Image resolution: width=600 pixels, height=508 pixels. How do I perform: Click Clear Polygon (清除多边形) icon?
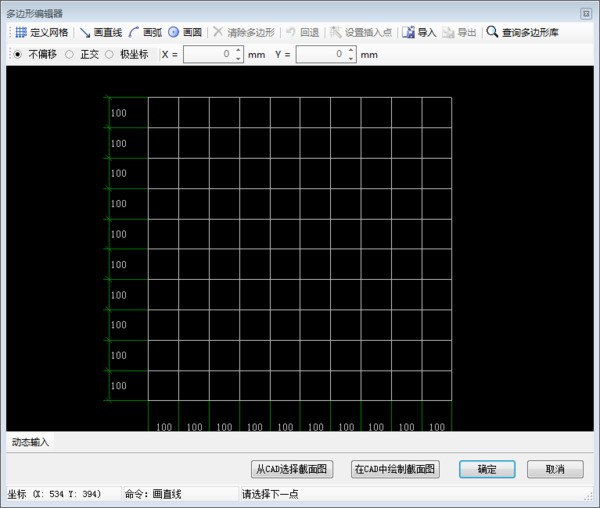[218, 33]
